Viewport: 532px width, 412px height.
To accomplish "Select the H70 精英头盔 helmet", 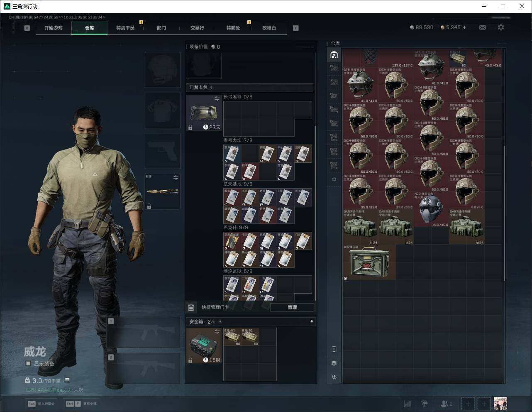I will coord(431,209).
